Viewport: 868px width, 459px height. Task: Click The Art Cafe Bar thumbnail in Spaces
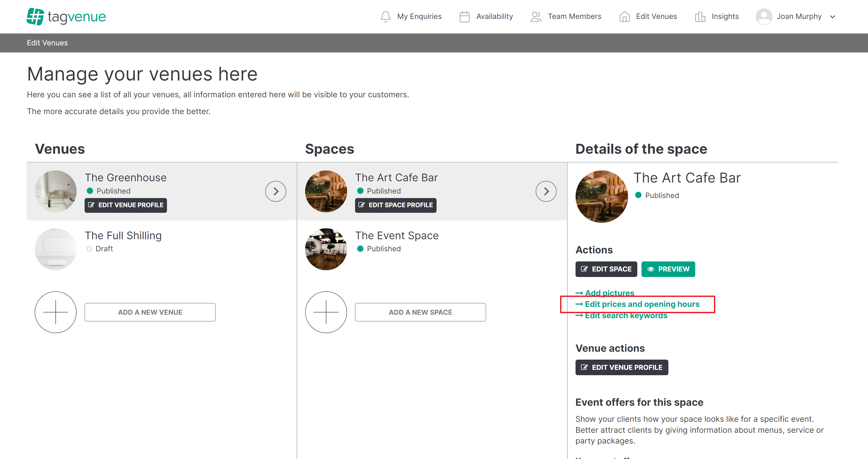tap(326, 191)
